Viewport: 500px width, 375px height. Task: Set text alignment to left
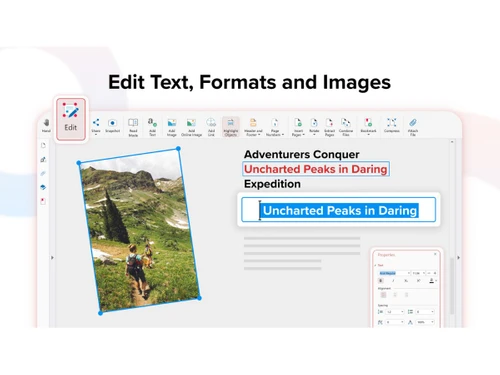pyautogui.click(x=383, y=295)
